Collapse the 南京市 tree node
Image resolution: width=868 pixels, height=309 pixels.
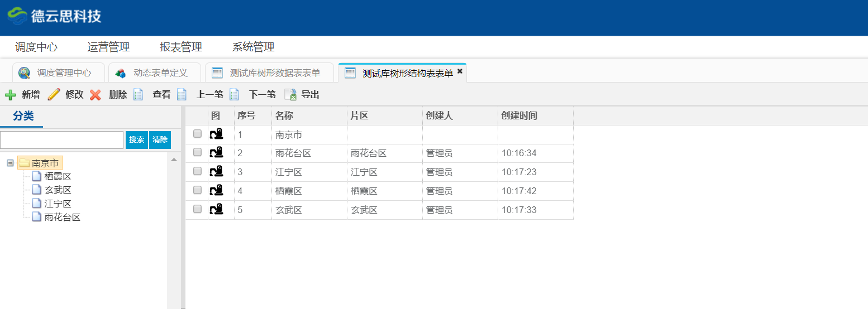coord(10,163)
